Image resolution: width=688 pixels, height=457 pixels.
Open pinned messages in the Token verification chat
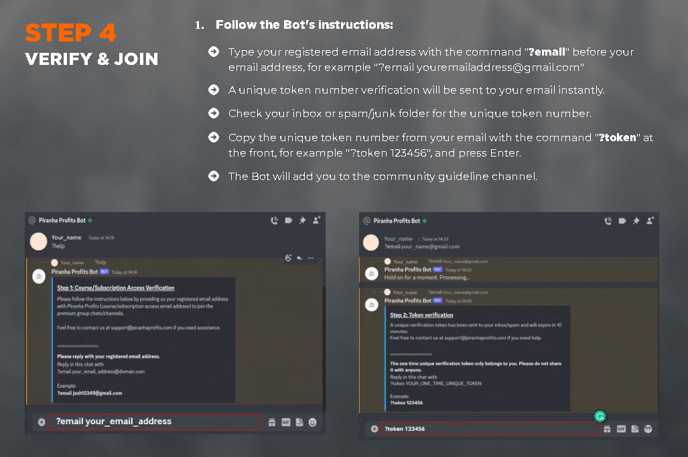(x=636, y=221)
